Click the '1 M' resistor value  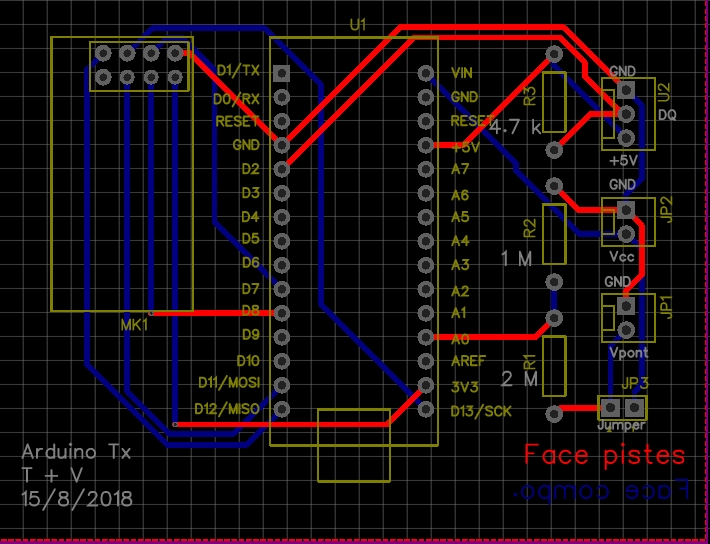517,259
